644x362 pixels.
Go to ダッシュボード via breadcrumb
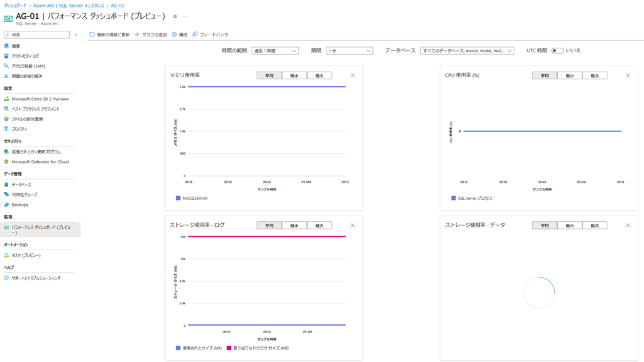click(x=15, y=6)
